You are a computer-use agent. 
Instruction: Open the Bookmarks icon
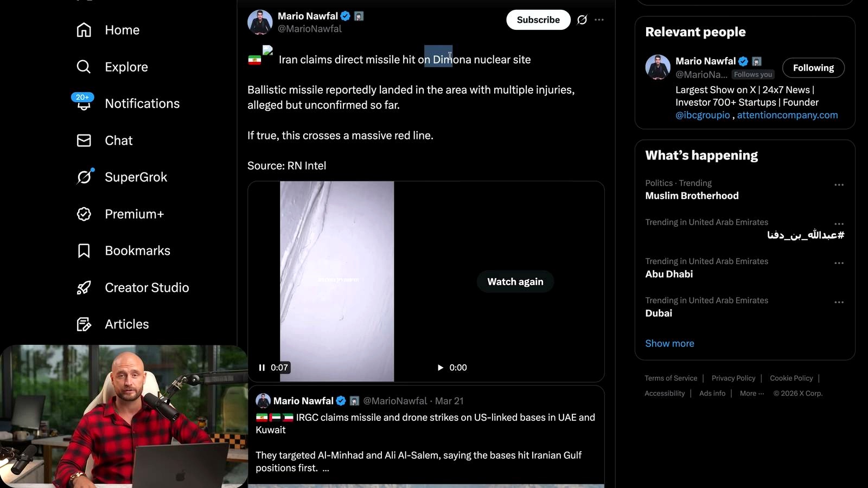point(84,251)
